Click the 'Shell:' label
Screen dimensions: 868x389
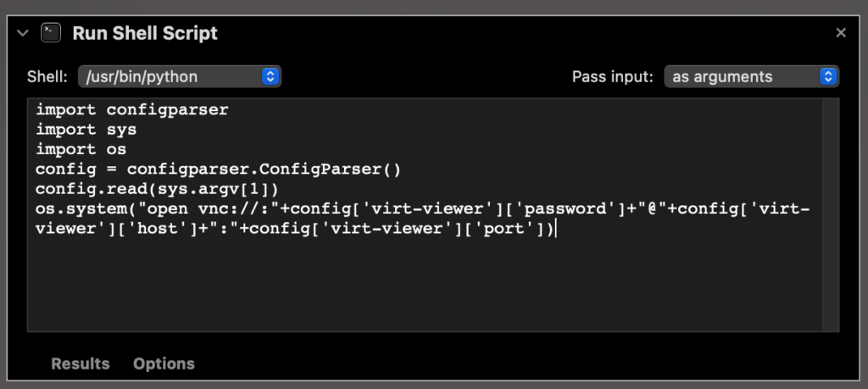[x=47, y=77]
